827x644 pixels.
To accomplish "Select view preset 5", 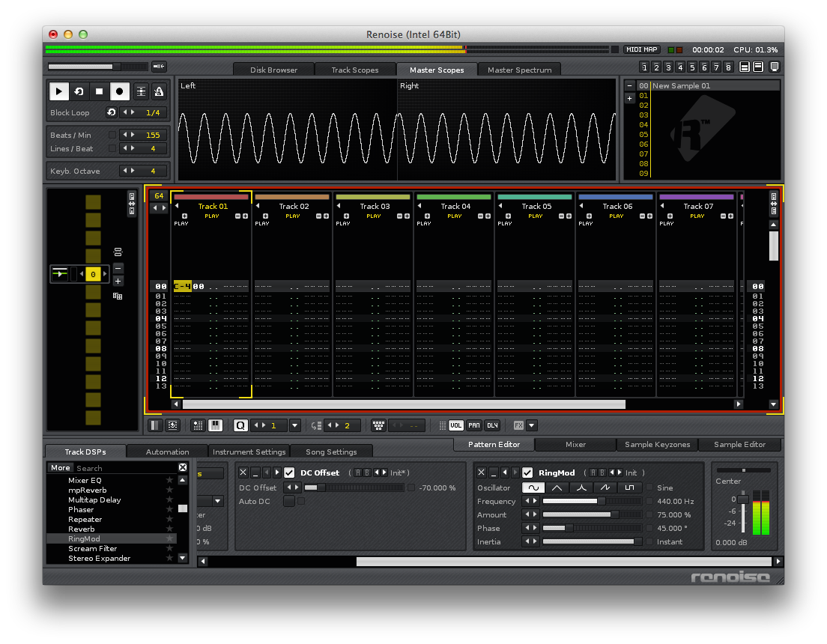I will [x=692, y=67].
